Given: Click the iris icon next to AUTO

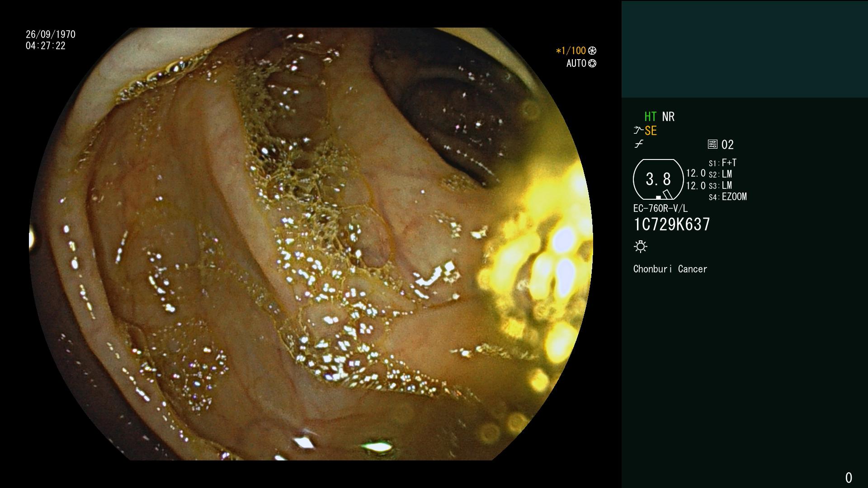Looking at the screenshot, I should click(x=592, y=63).
